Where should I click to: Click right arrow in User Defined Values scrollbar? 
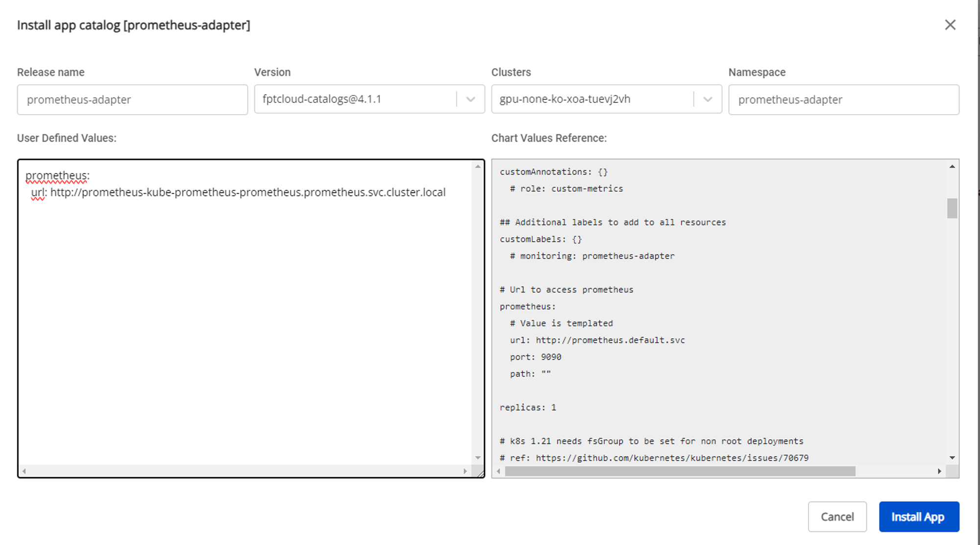465,471
